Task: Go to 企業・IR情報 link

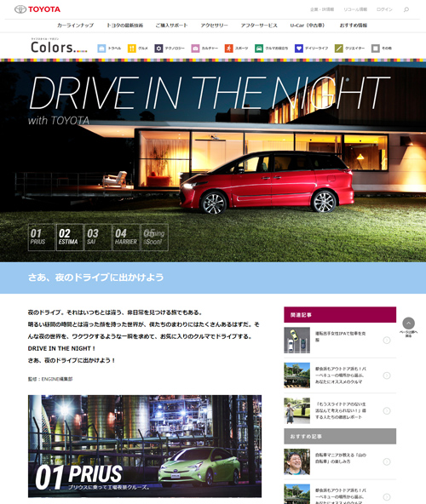Action: [x=322, y=9]
